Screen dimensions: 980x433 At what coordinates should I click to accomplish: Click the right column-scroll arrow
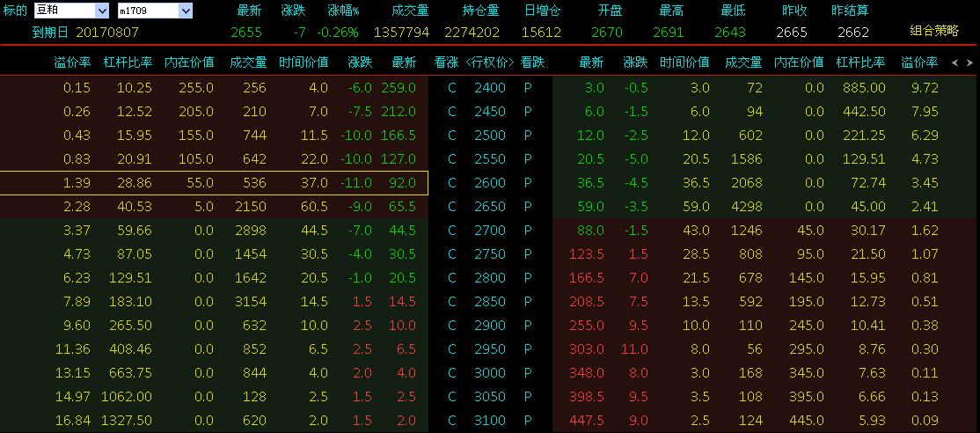[969, 62]
